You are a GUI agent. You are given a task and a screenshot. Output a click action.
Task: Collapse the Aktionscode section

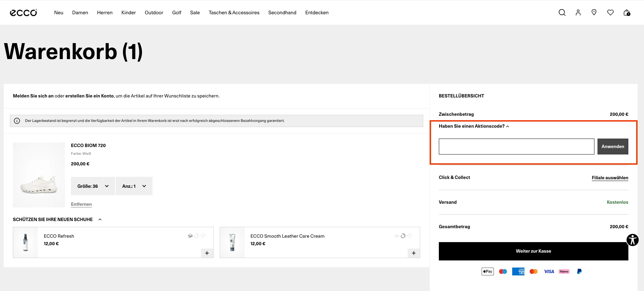[x=474, y=126]
